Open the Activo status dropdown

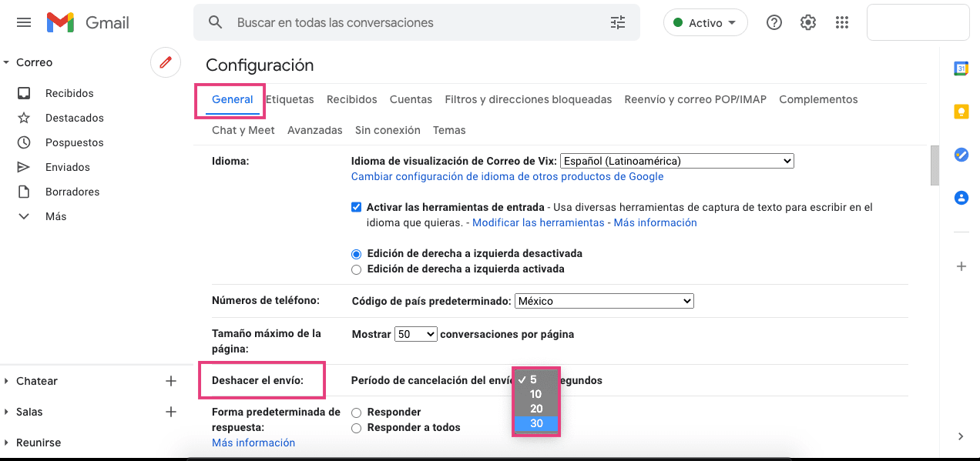point(705,23)
